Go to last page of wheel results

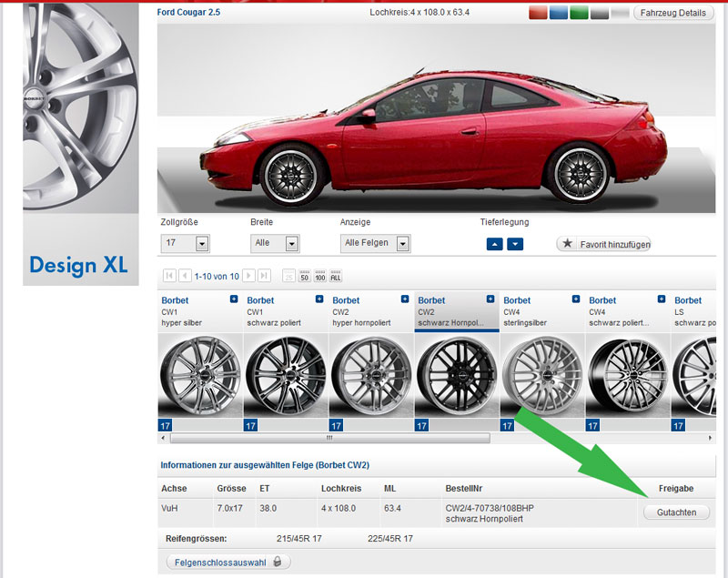(264, 276)
